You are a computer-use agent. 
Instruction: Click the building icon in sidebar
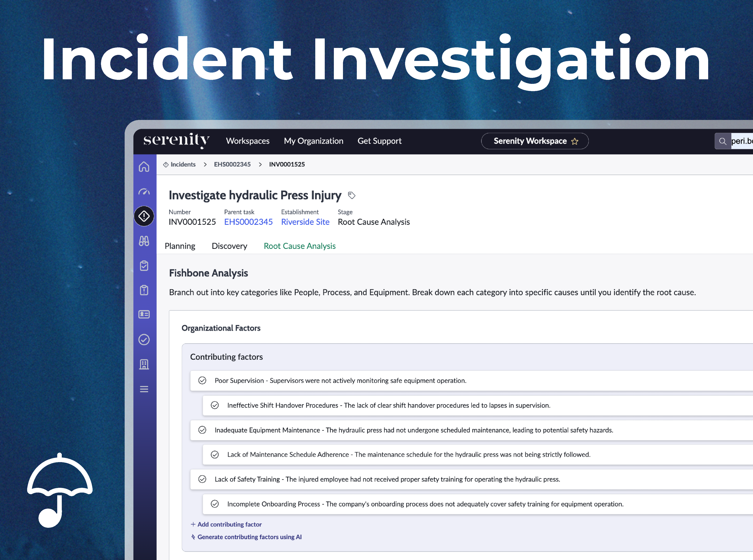click(x=144, y=364)
